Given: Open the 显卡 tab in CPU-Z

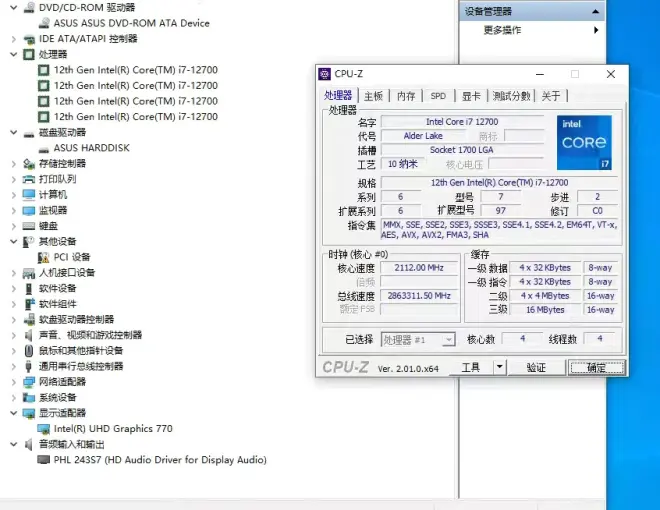Looking at the screenshot, I should (x=471, y=96).
